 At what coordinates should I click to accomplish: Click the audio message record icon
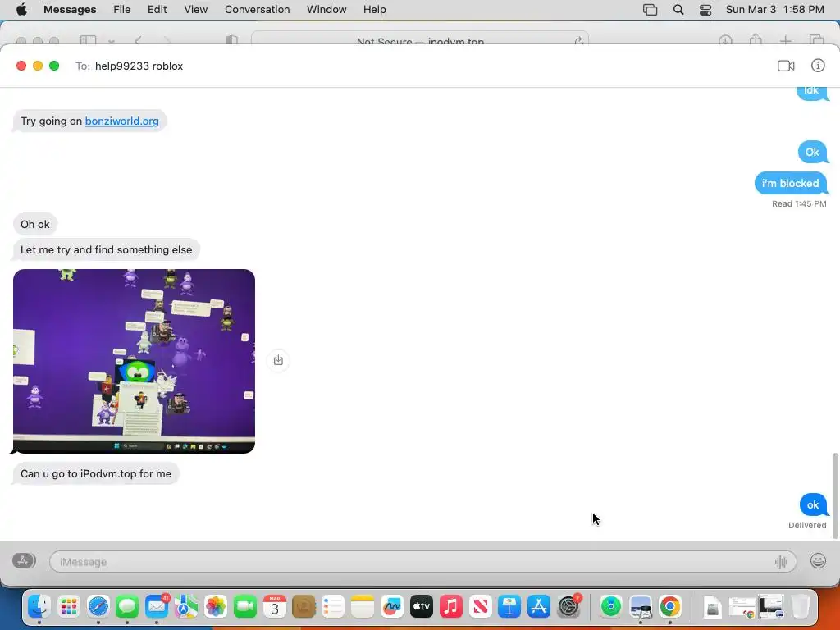pyautogui.click(x=781, y=561)
